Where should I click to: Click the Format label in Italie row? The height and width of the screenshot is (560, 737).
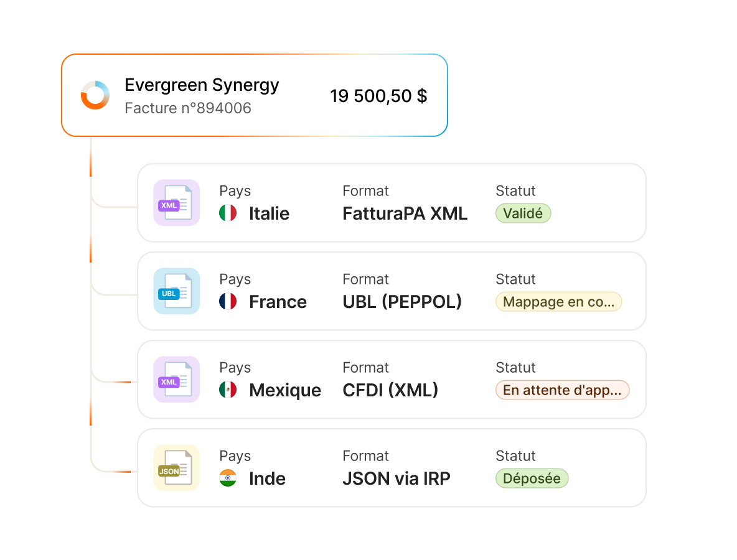(365, 191)
